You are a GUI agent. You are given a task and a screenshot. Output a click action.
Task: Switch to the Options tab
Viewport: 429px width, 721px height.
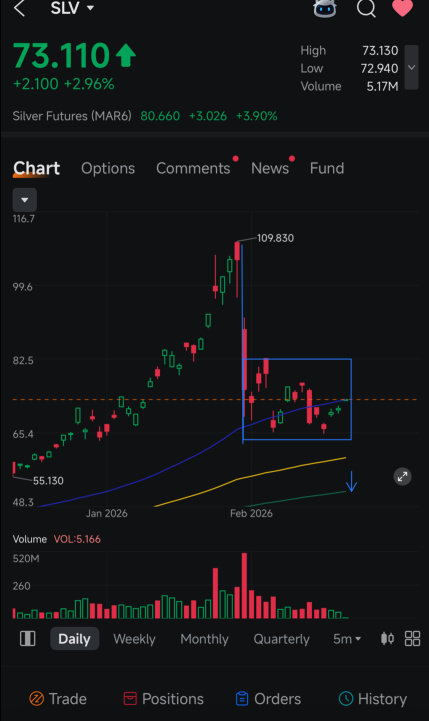click(x=108, y=168)
